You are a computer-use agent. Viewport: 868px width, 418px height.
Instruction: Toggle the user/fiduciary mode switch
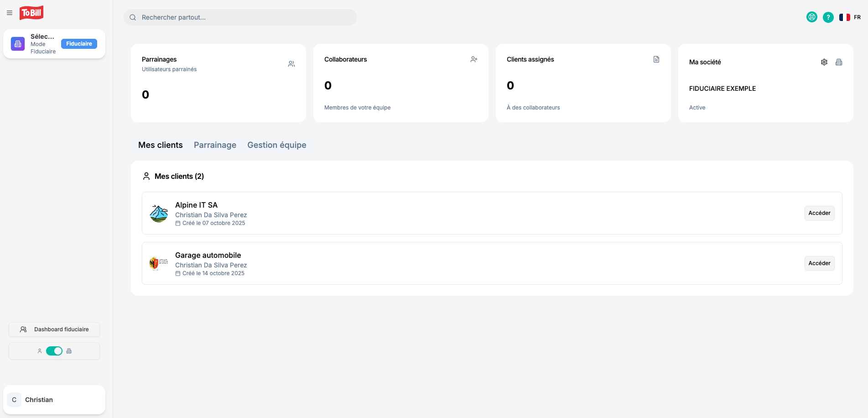54,351
